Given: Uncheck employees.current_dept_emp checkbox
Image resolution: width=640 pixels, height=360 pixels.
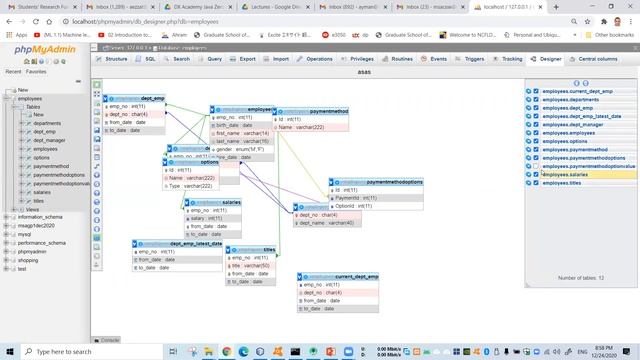Looking at the screenshot, I should [x=536, y=91].
